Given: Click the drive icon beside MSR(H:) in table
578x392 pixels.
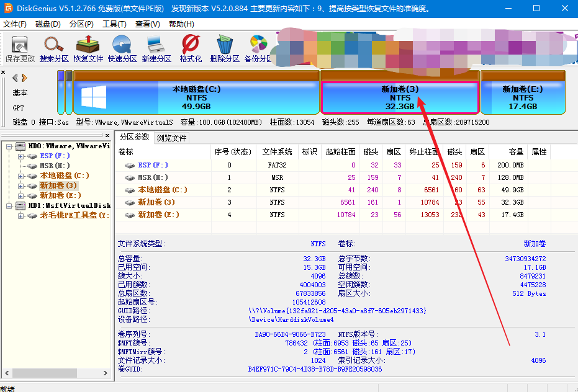Looking at the screenshot, I should tap(130, 178).
